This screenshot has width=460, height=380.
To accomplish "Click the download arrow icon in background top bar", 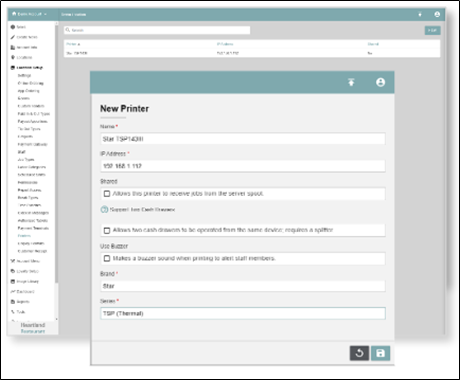I will tap(420, 14).
